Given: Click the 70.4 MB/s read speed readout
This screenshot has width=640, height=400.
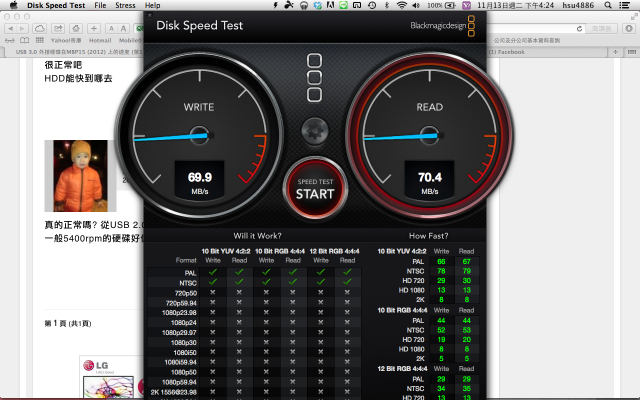Looking at the screenshot, I should [429, 179].
